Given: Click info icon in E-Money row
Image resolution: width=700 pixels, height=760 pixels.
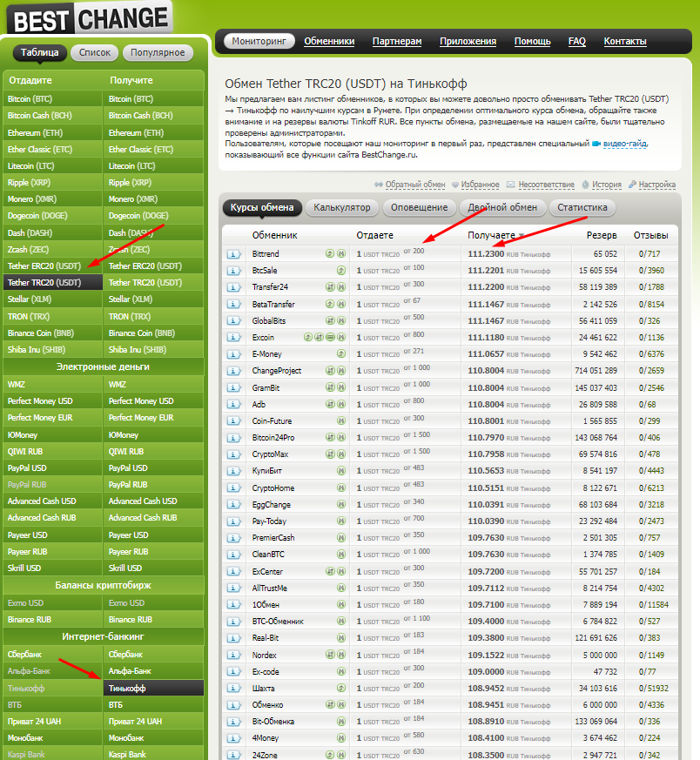Looking at the screenshot, I should 233,354.
